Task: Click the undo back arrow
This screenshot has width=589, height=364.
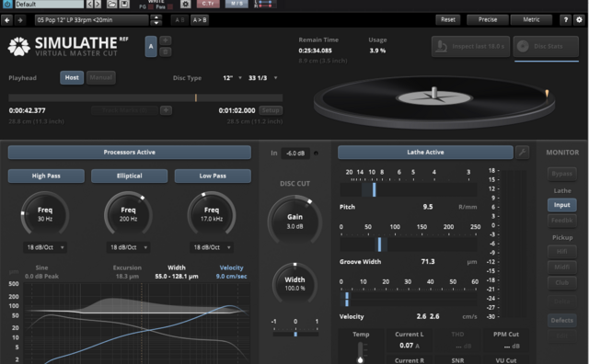Action: click(7, 20)
